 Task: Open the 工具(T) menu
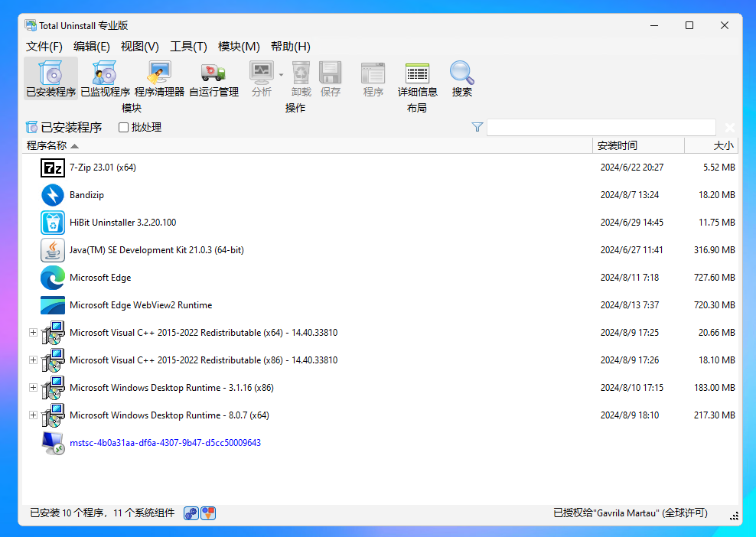(x=188, y=46)
